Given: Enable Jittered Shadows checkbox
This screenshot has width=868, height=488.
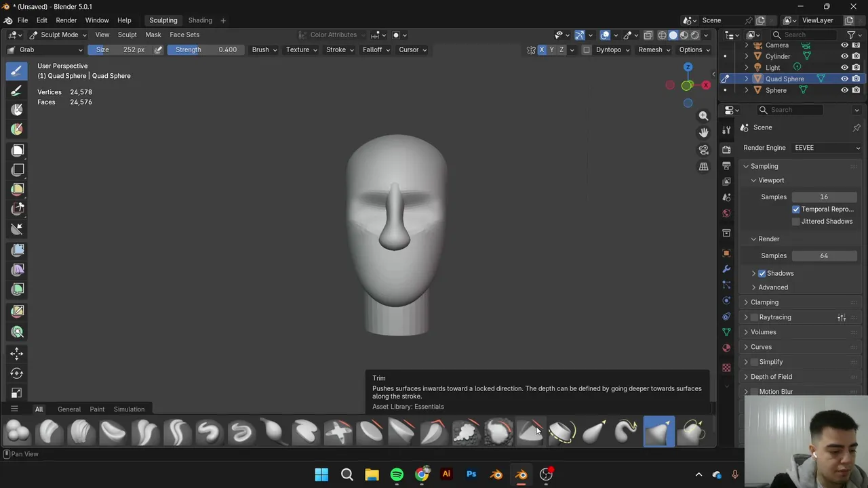Looking at the screenshot, I should click(796, 222).
